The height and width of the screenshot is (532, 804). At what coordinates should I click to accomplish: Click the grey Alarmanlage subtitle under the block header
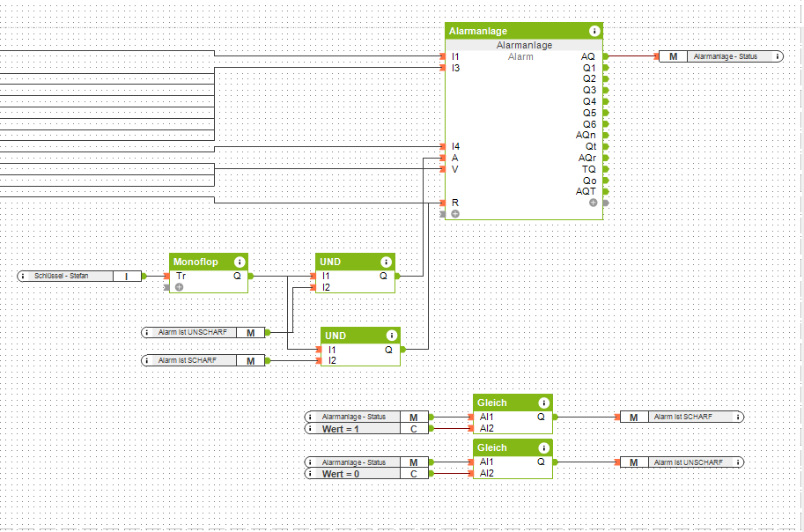click(x=524, y=45)
